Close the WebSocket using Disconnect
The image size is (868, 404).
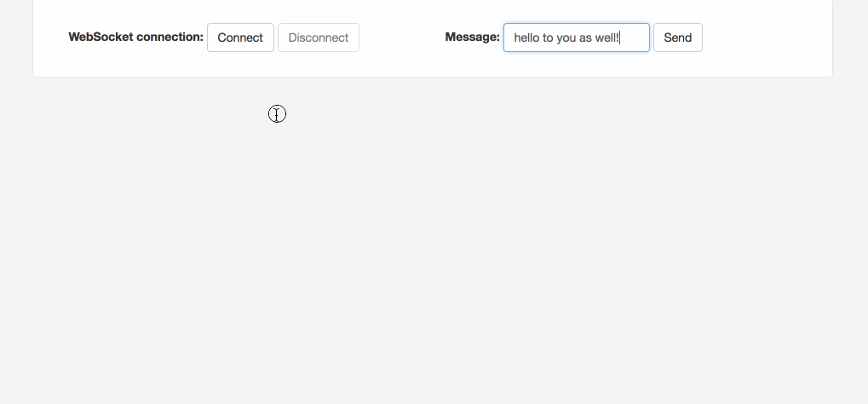(x=318, y=38)
